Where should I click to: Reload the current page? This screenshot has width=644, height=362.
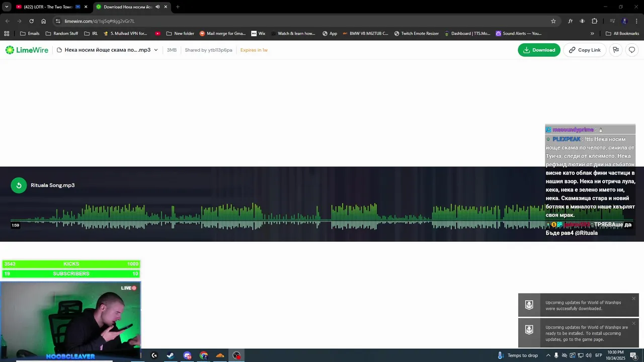click(x=31, y=21)
